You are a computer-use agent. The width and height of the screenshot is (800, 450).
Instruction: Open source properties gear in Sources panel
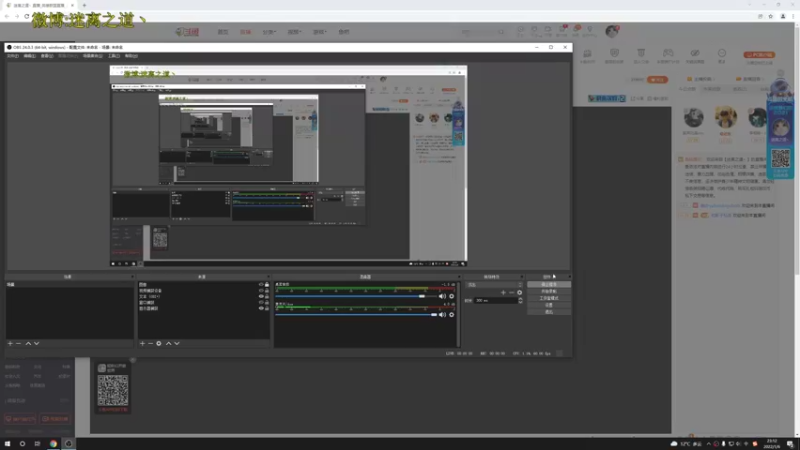point(159,343)
